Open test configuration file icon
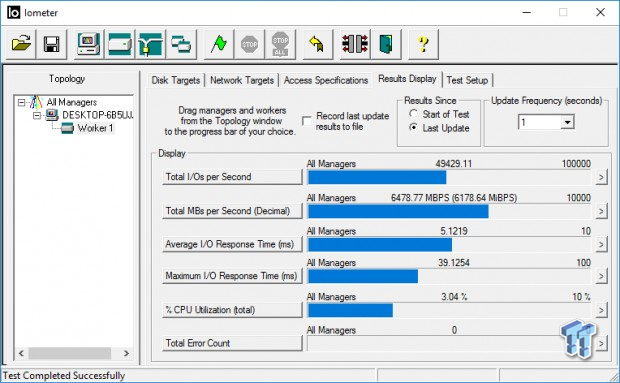The width and height of the screenshot is (620, 383). coord(21,44)
